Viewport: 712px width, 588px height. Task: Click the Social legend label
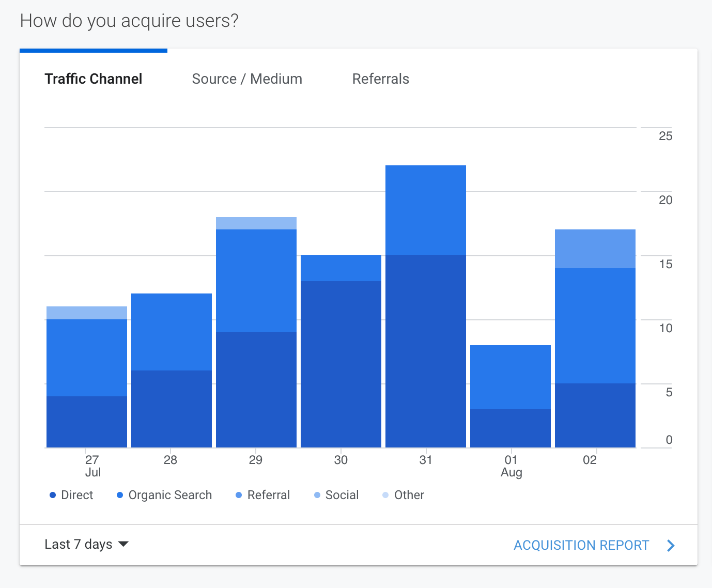pos(342,495)
